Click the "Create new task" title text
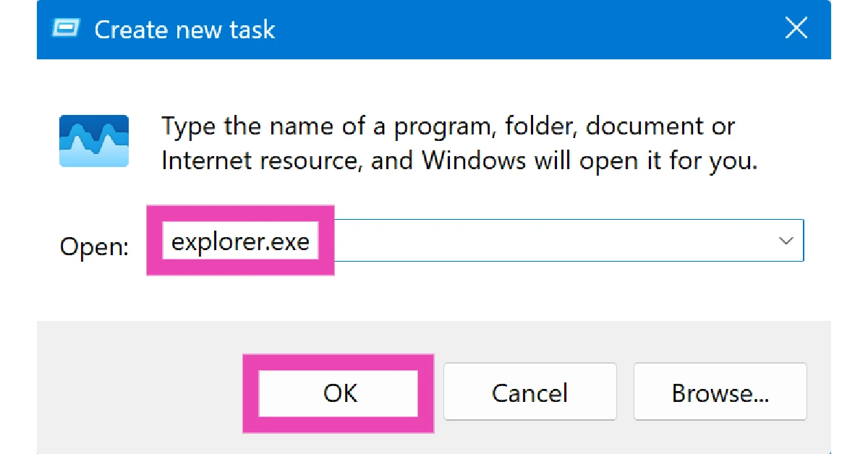This screenshot has height=454, width=868. tap(184, 30)
